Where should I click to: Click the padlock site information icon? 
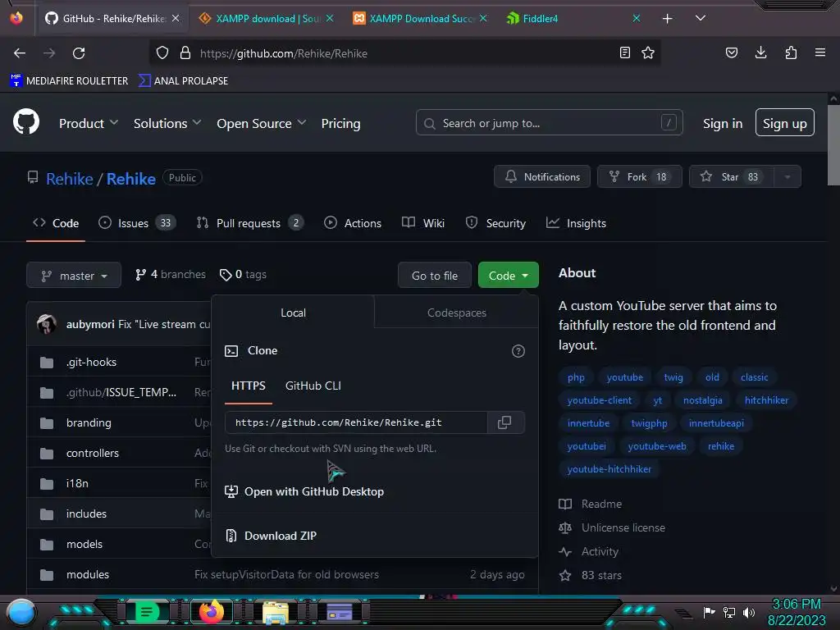point(185,52)
